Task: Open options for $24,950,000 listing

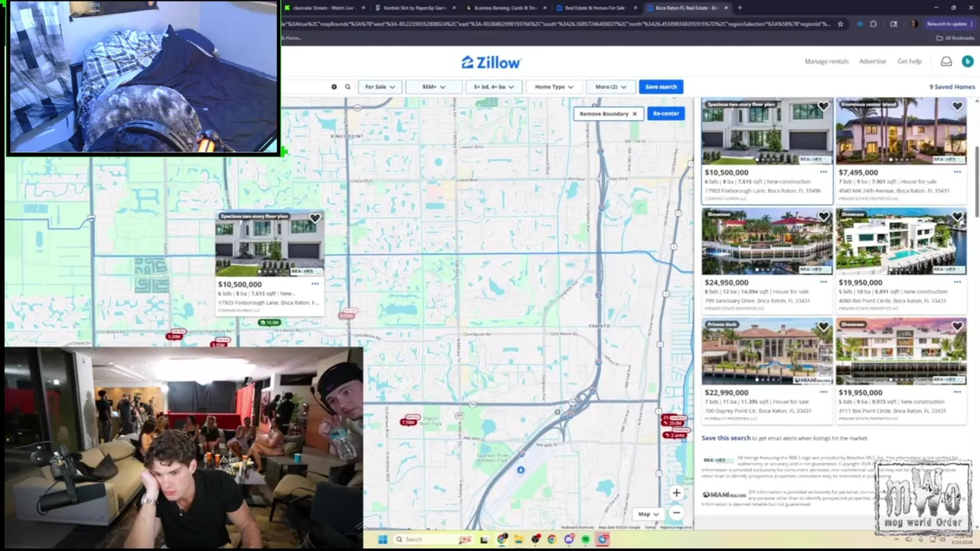Action: (823, 282)
